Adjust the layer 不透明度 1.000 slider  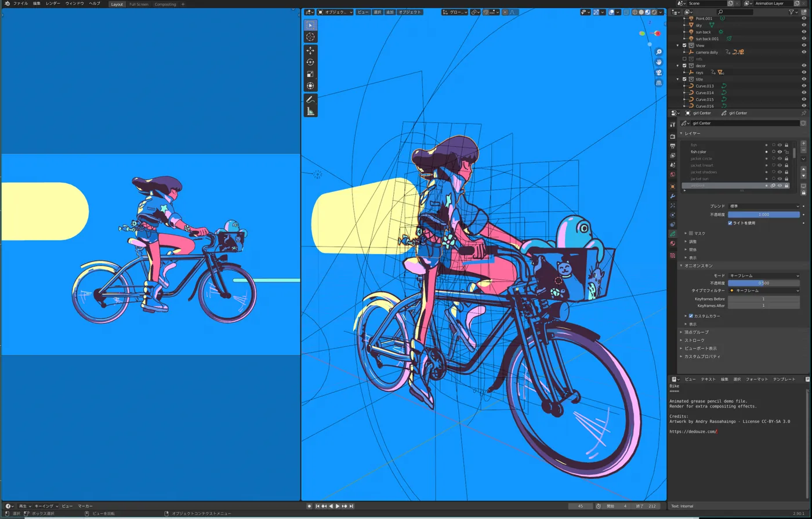pyautogui.click(x=764, y=215)
